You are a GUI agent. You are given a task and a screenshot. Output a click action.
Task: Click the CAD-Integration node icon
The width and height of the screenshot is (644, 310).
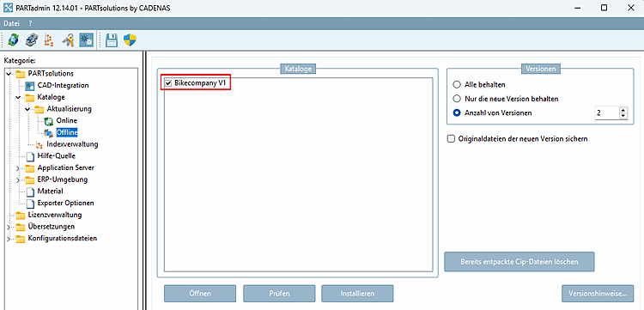(30, 86)
